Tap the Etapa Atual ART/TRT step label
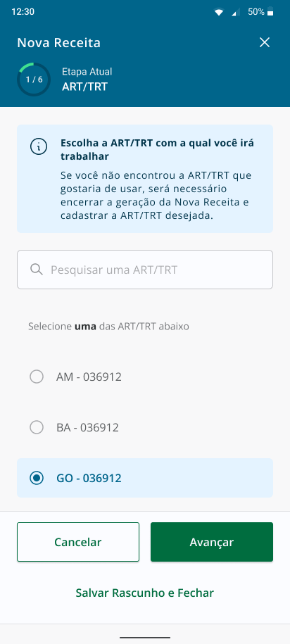290x644 pixels. point(87,80)
